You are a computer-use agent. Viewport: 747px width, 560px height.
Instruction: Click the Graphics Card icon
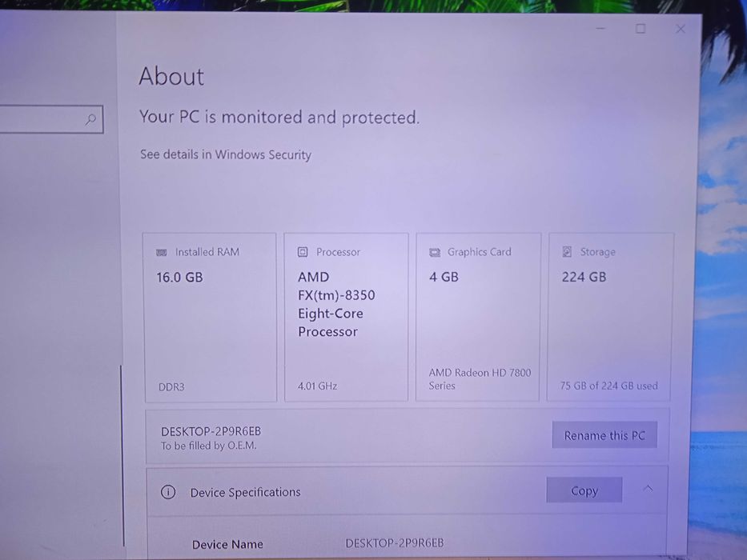coord(435,252)
